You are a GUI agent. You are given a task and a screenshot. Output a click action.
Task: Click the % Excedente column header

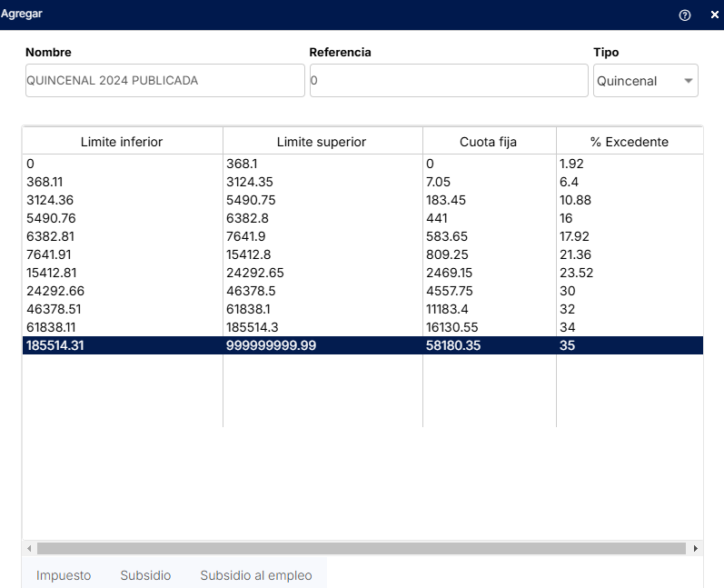[x=629, y=142]
